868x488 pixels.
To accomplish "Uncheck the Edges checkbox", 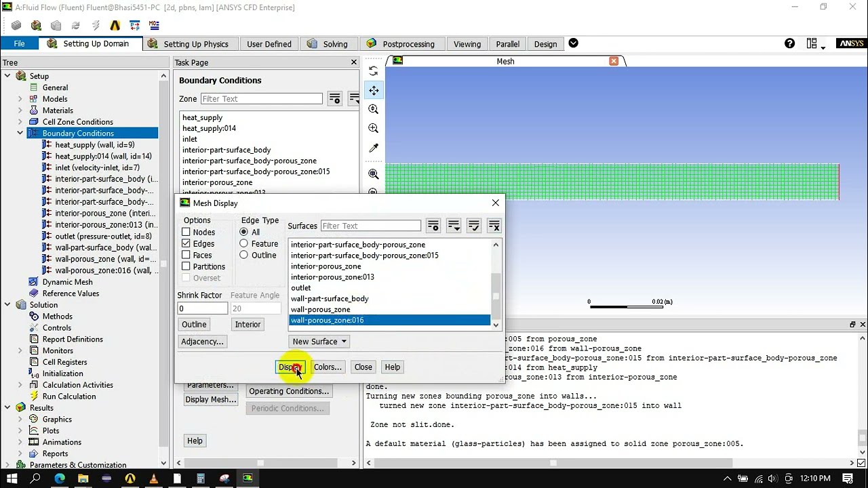I will pyautogui.click(x=186, y=243).
